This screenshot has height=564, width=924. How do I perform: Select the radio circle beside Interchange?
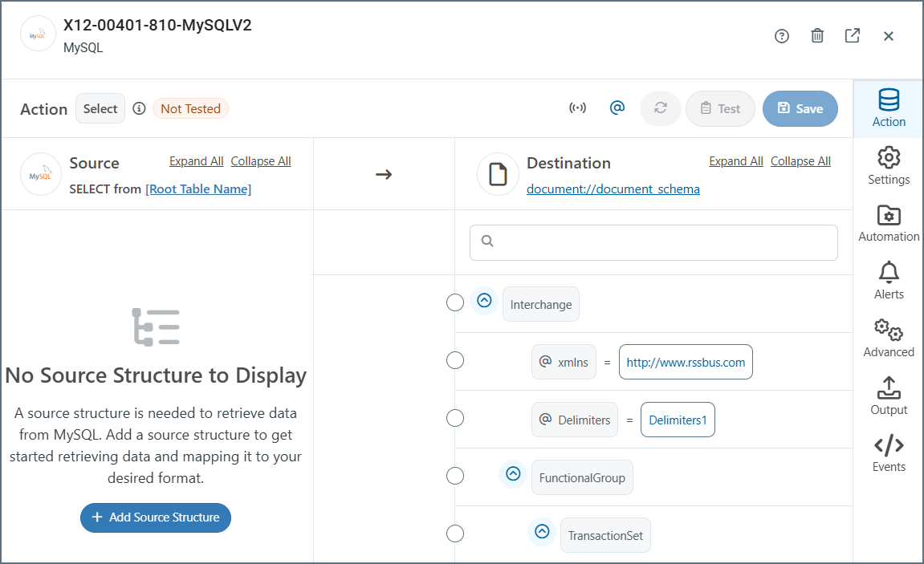coord(455,302)
